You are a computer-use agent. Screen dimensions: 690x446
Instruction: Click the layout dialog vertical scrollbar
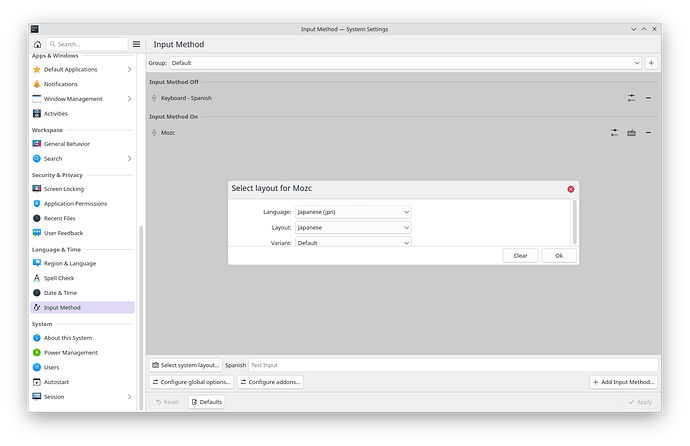pos(574,222)
